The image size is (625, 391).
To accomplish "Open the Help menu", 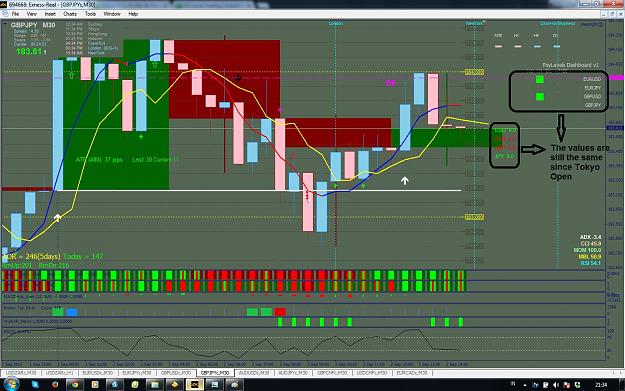I will [x=133, y=14].
